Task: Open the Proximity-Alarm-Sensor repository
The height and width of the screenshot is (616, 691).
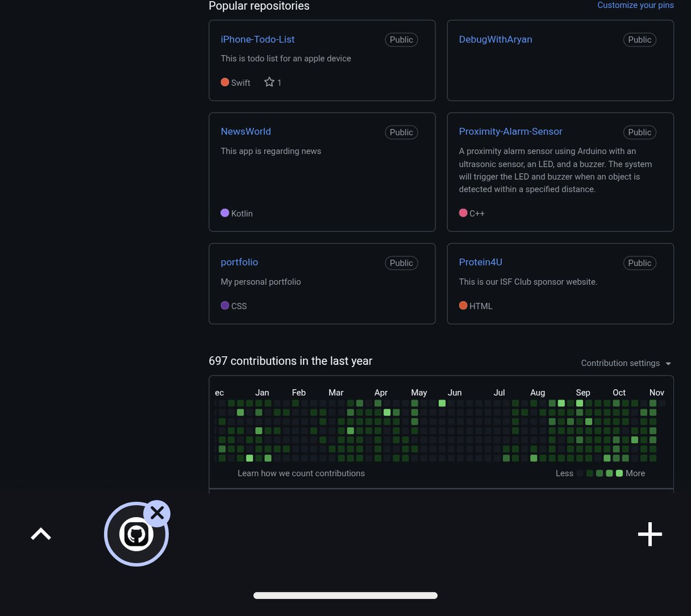Action: (510, 131)
